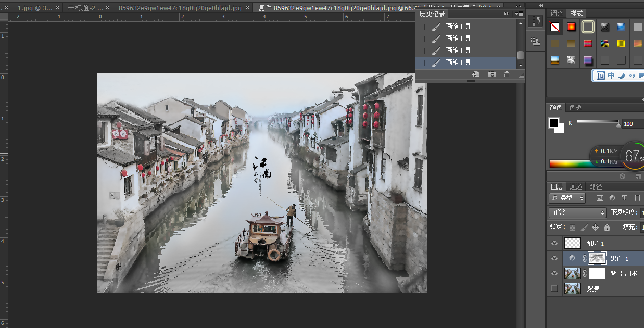This screenshot has height=328, width=644.
Task: Hide the 背景 副本 layer
Action: pos(554,273)
